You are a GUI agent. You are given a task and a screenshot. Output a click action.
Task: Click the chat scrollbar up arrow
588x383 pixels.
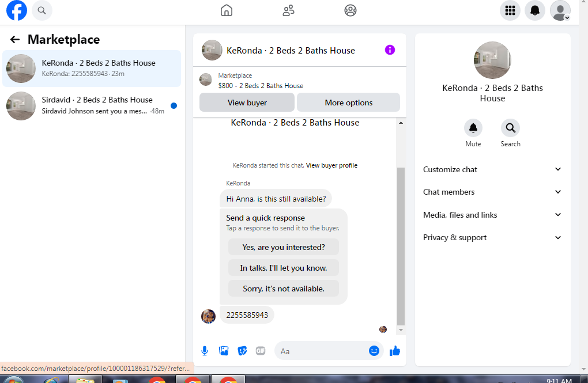pyautogui.click(x=401, y=123)
